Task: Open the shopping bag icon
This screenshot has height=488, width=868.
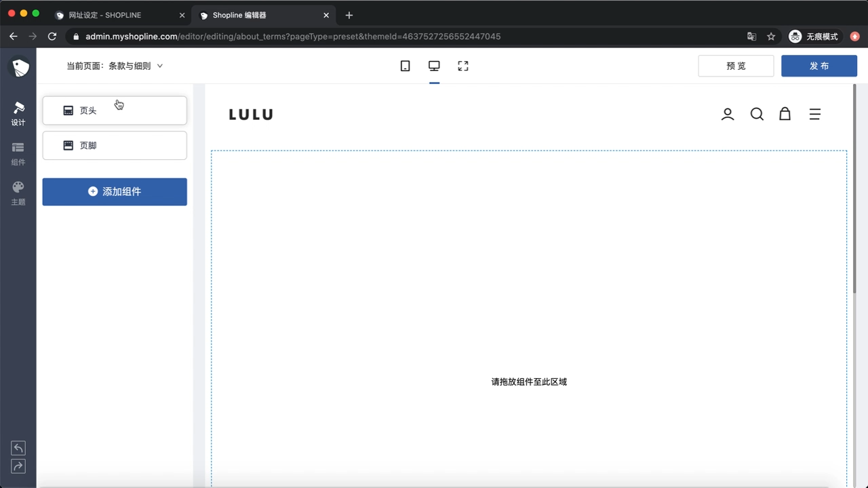Action: [785, 114]
